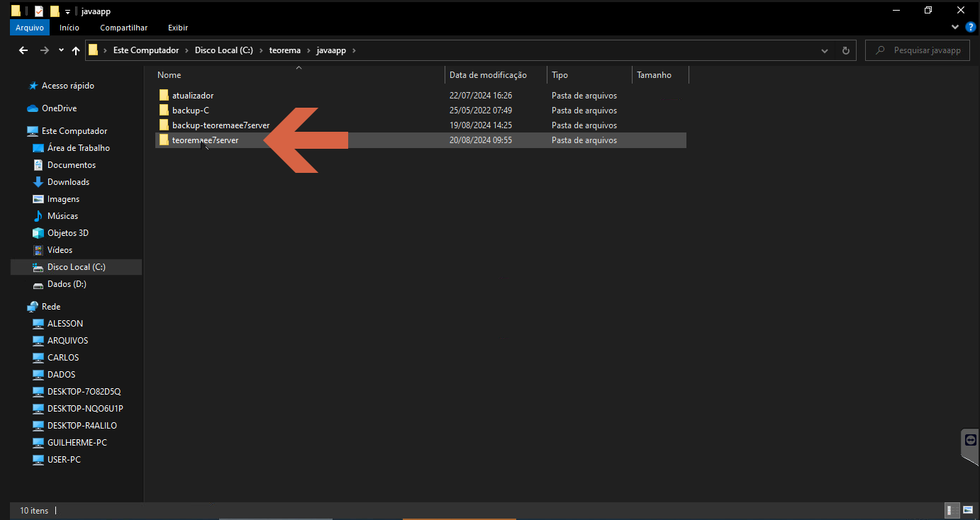Go forward with the right arrow button
The width and height of the screenshot is (980, 520).
pos(45,50)
